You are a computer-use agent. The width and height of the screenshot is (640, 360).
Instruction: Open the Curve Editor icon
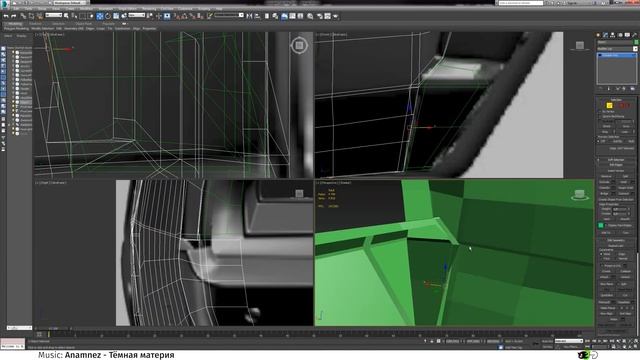(x=292, y=16)
